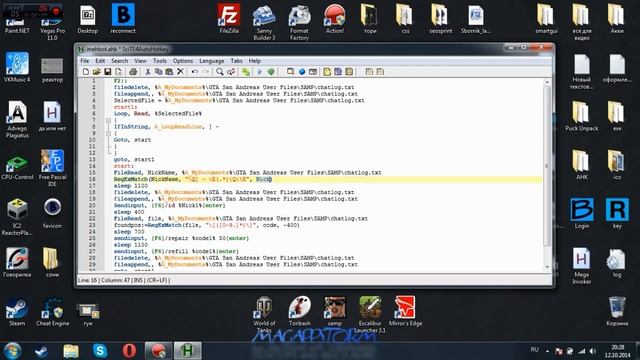The image size is (640, 360).
Task: Click the Undo arrow toolbar icon
Action: point(195,72)
